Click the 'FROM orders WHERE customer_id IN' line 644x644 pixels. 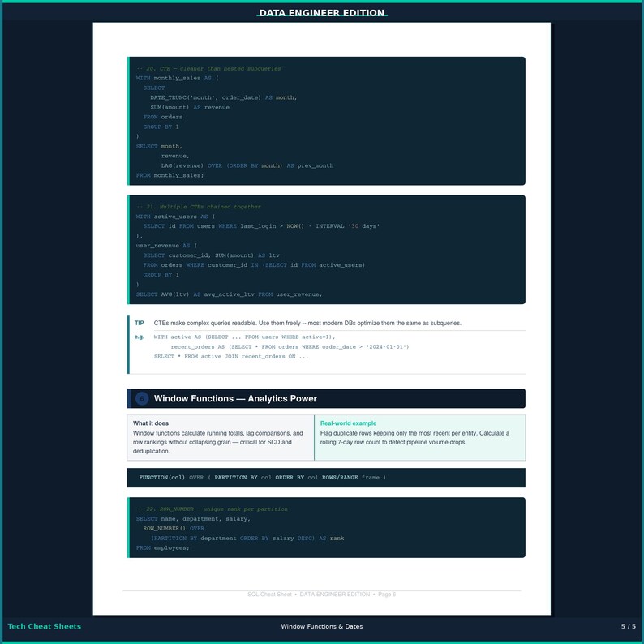(x=254, y=265)
